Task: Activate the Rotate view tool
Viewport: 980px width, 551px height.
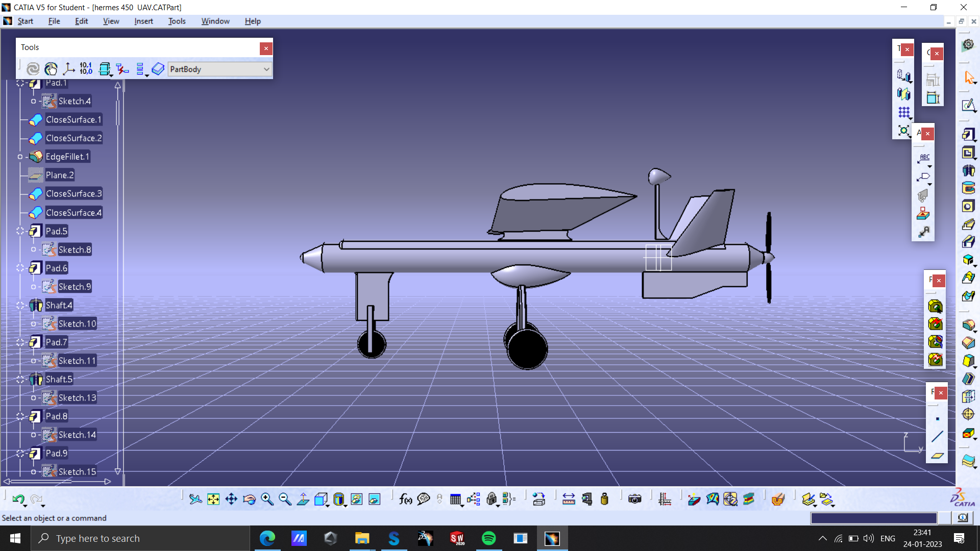Action: tap(249, 499)
